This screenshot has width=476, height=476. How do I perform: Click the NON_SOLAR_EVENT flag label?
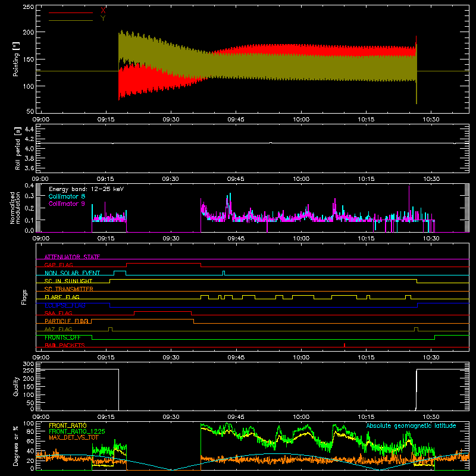tap(72, 273)
